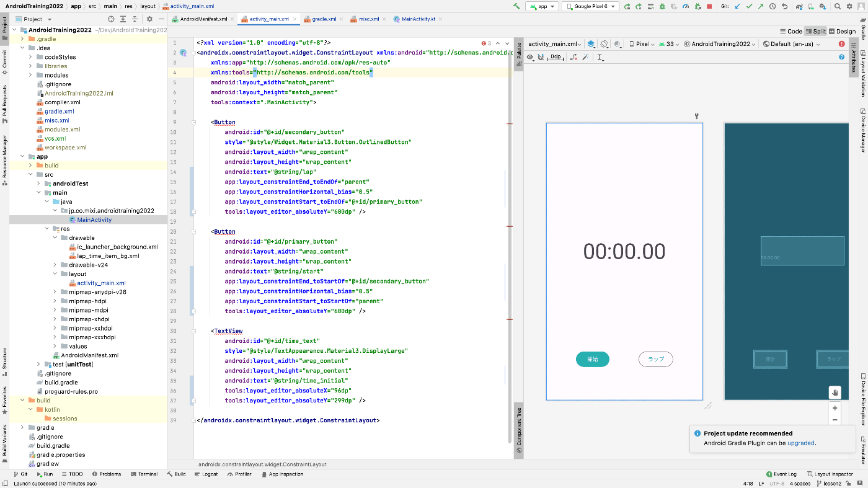The height and width of the screenshot is (488, 868).
Task: Click the red design errors indicator
Action: [841, 44]
